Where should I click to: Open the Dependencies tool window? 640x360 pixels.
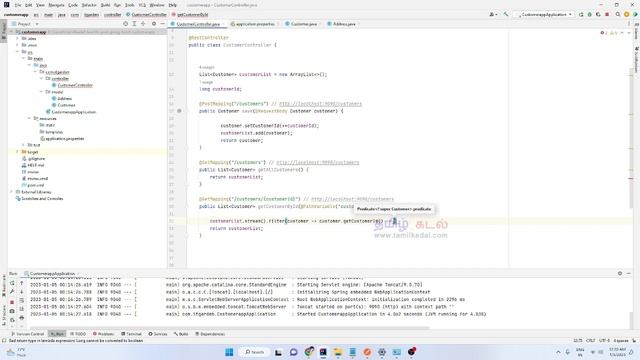(x=210, y=334)
